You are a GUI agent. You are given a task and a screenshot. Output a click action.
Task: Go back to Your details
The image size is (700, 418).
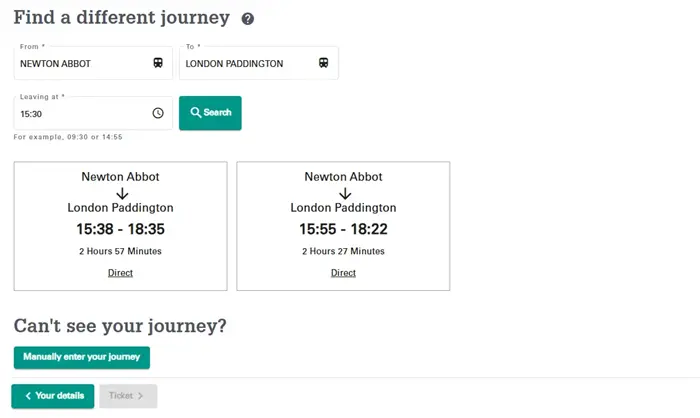pyautogui.click(x=53, y=396)
